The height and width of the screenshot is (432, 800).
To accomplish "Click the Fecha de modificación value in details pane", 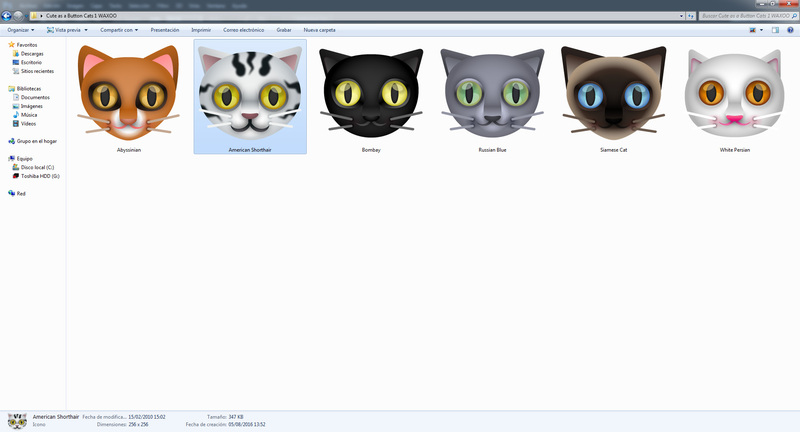I will point(146,417).
